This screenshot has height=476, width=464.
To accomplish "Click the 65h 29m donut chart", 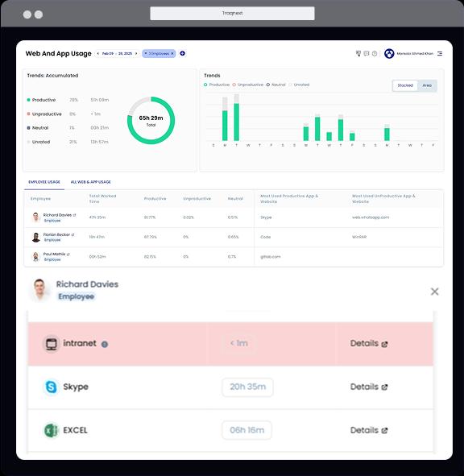I will coord(151,121).
